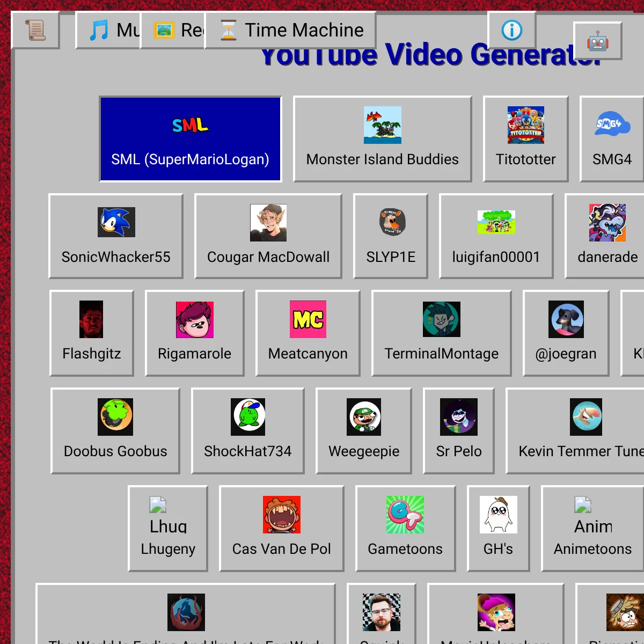Select the SML (SuperMarioLogan) channel
Image resolution: width=644 pixels, height=644 pixels.
[191, 139]
